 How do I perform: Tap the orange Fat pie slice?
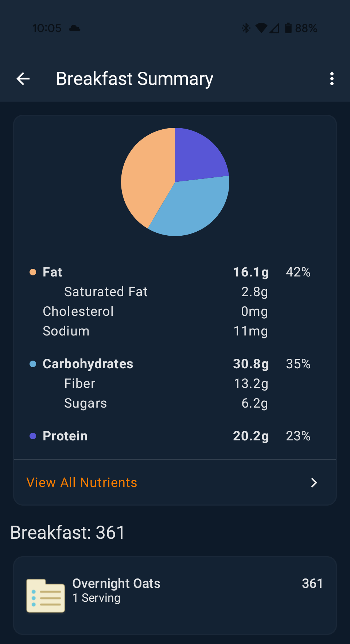point(146,175)
